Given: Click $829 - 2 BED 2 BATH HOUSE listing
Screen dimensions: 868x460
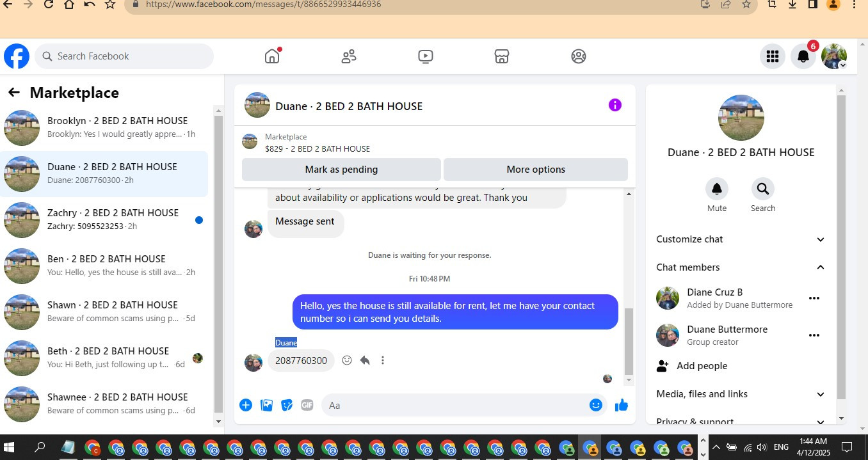Looking at the screenshot, I should [x=317, y=148].
